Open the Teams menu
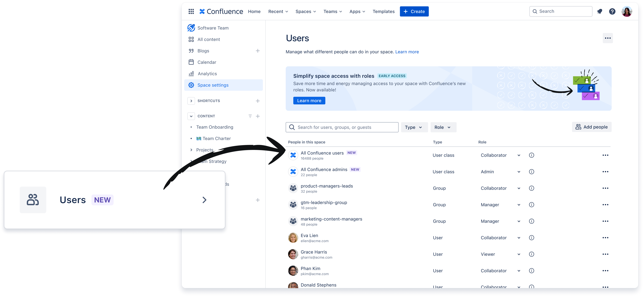Viewport: 644px width, 297px height. point(332,11)
